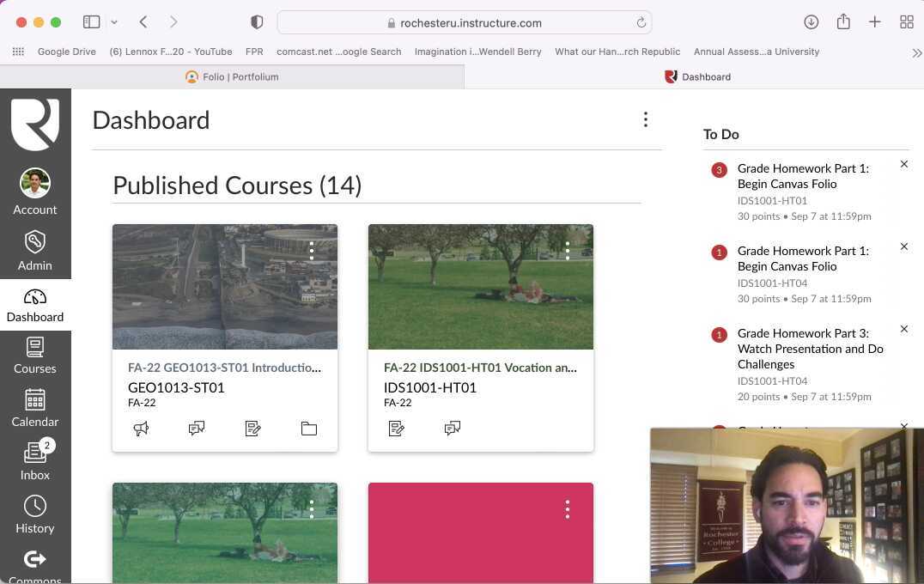Open History in the sidebar
The image size is (924, 584).
pyautogui.click(x=34, y=514)
